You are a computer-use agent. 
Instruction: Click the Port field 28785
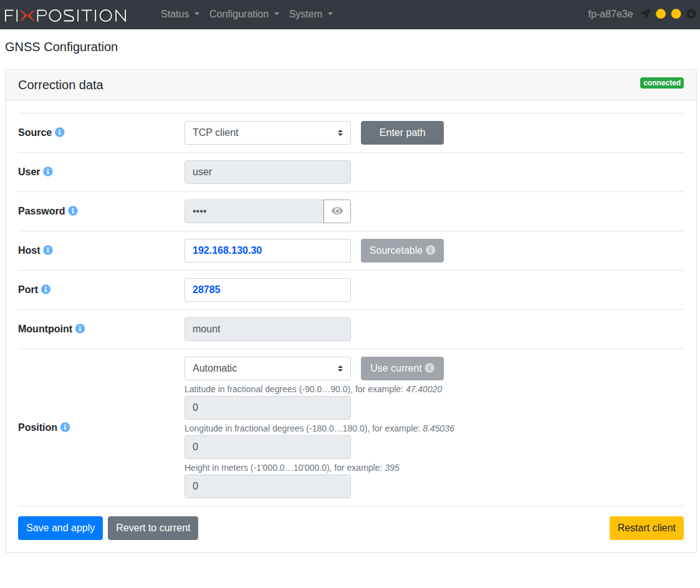267,290
